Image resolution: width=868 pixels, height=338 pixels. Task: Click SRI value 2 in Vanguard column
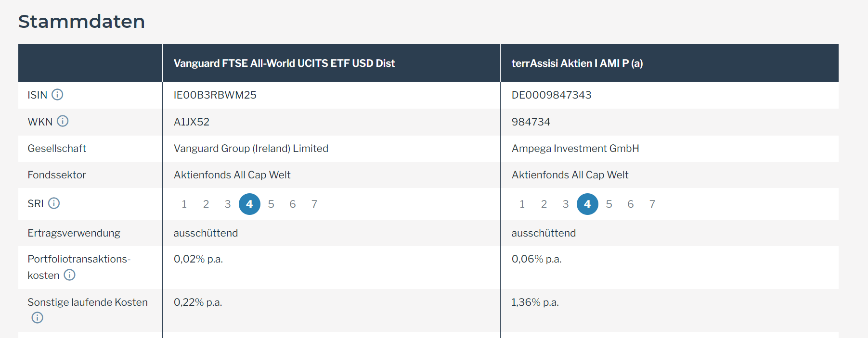tap(206, 204)
